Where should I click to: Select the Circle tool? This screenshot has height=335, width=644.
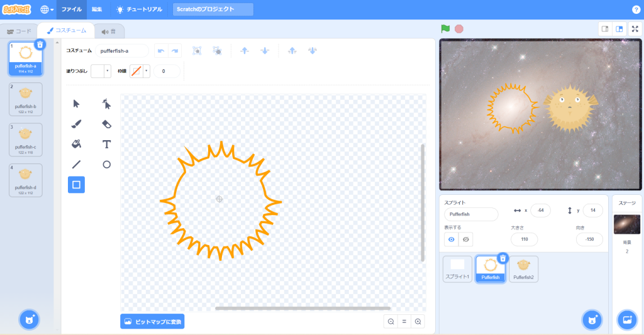click(107, 165)
